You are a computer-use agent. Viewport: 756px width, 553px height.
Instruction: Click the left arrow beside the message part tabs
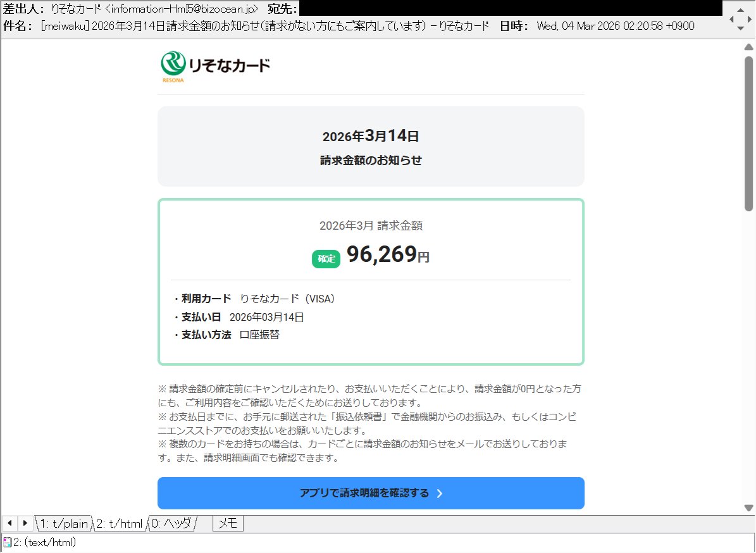(x=9, y=523)
